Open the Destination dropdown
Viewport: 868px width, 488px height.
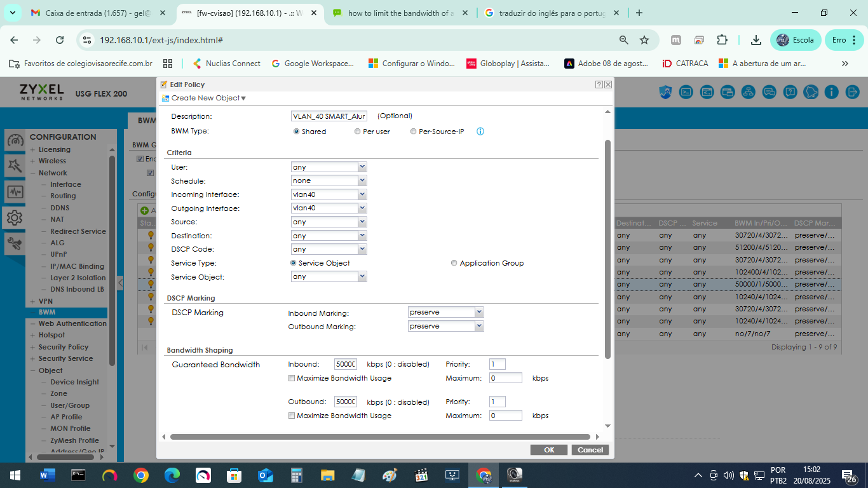coord(362,236)
